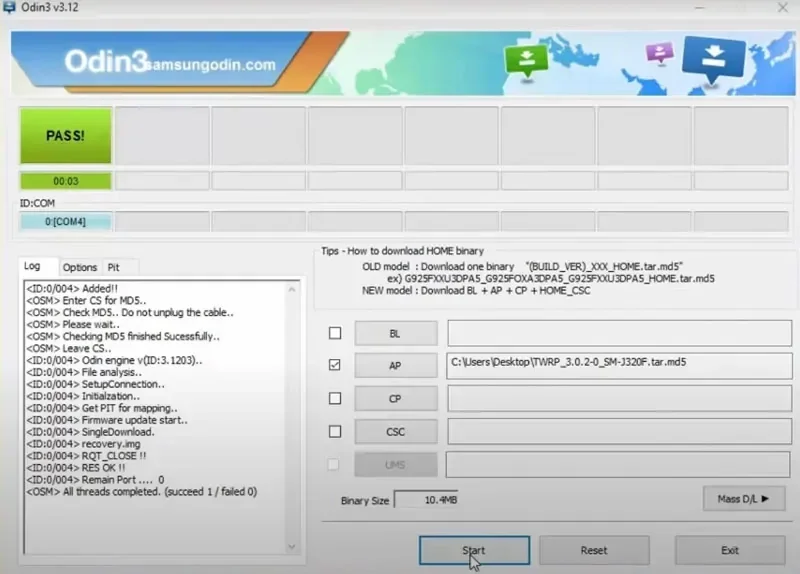Viewport: 800px width, 574px height.
Task: Click the Exit button
Action: [x=730, y=550]
